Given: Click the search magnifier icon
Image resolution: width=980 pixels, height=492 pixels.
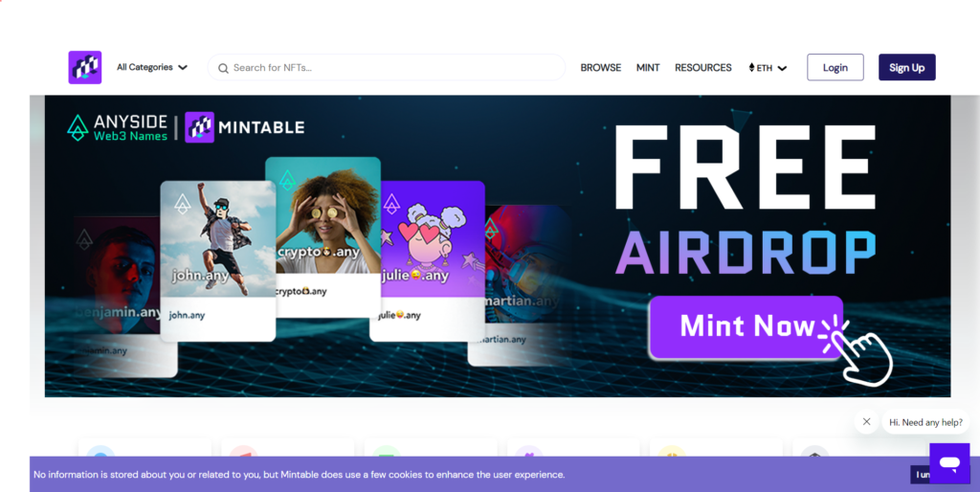Looking at the screenshot, I should pyautogui.click(x=223, y=68).
